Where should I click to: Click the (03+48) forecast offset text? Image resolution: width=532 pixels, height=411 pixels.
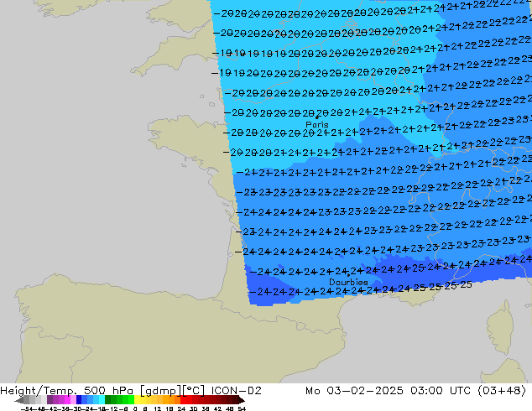point(502,391)
